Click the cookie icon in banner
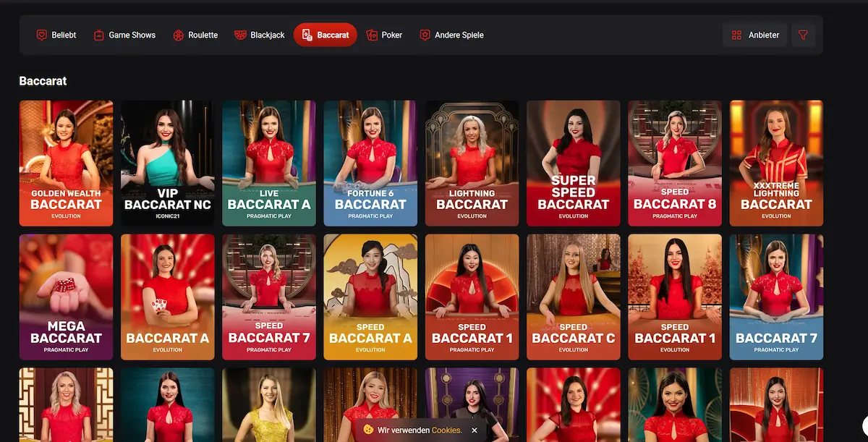Viewport: 868px width, 442px height. (368, 430)
